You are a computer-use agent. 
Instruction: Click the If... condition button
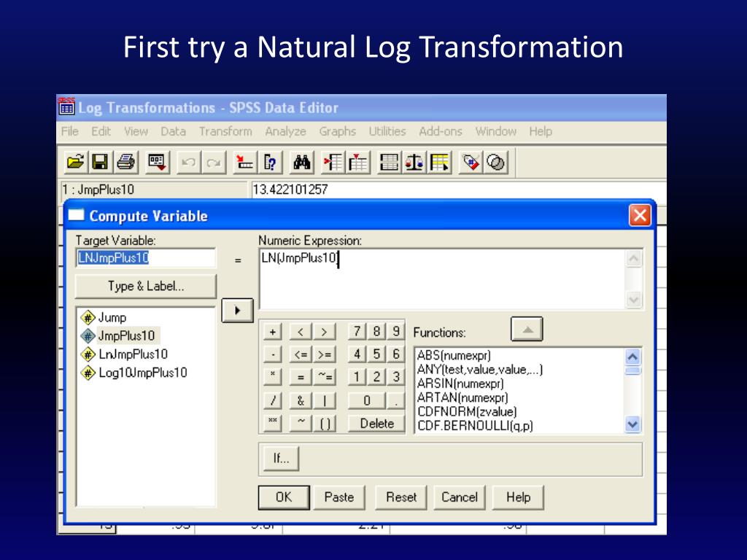click(281, 459)
